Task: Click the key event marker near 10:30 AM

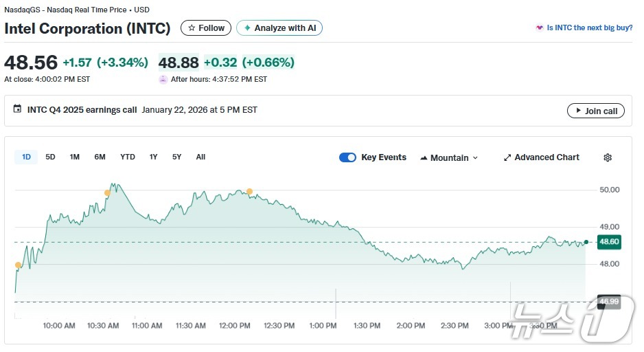Action: click(x=107, y=193)
